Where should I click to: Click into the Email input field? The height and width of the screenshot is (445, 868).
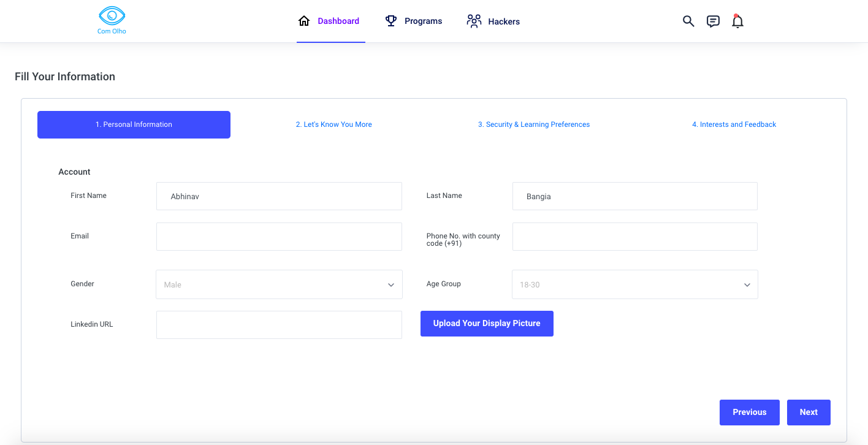(x=279, y=237)
